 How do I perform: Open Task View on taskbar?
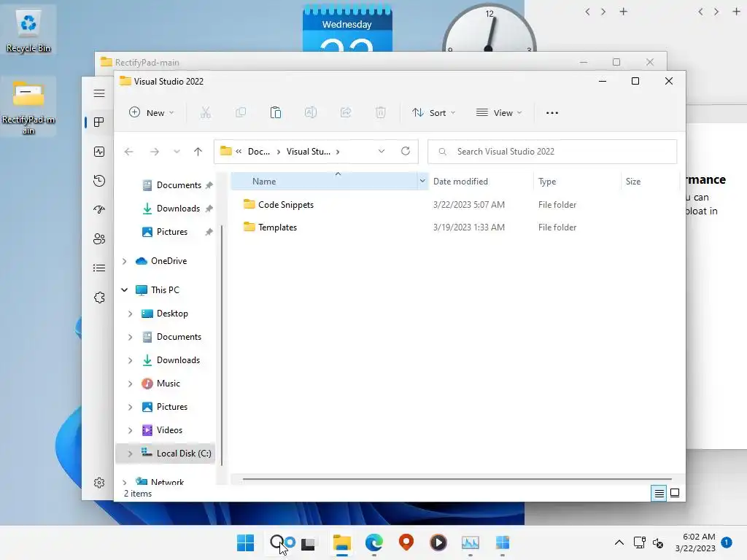pos(308,542)
